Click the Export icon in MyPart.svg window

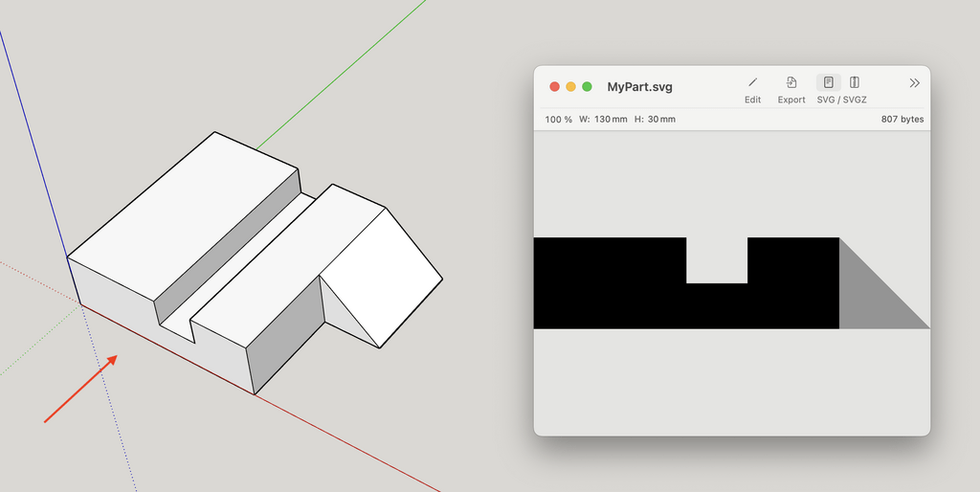[x=791, y=82]
